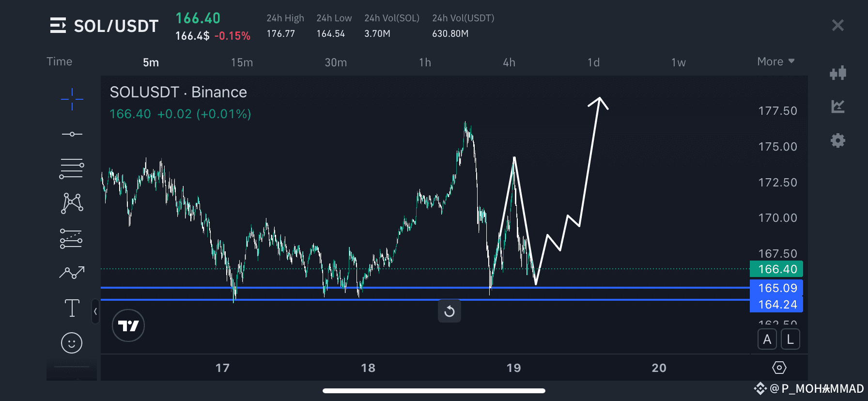868x401 pixels.
Task: Toggle log scale L button
Action: 790,339
